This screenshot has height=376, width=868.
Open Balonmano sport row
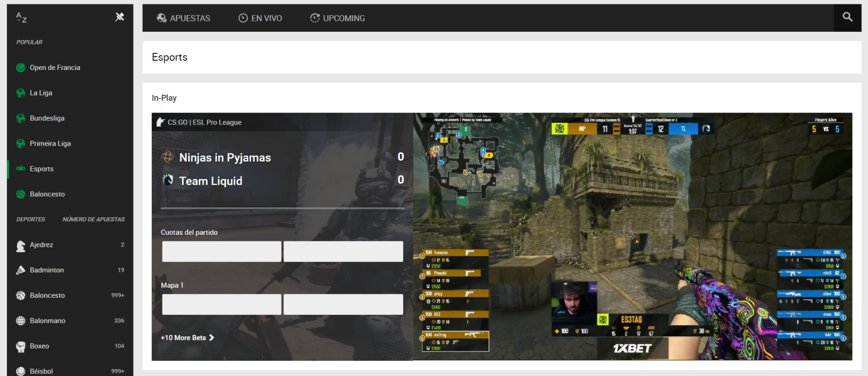click(x=70, y=320)
